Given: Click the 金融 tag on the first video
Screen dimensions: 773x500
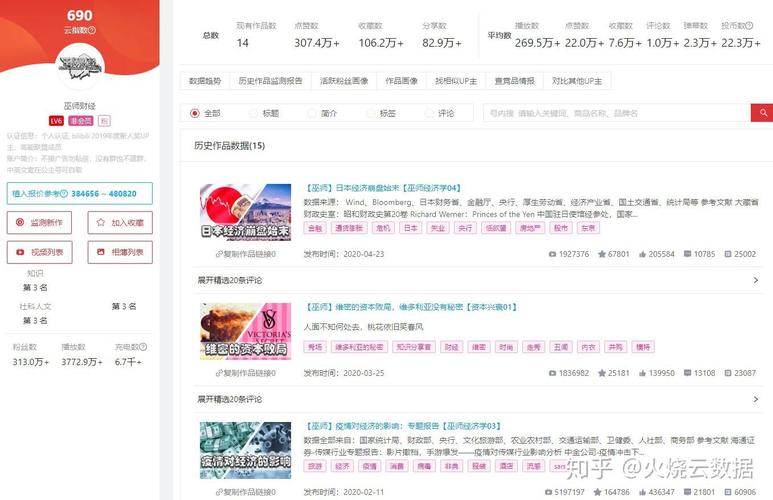Looking at the screenshot, I should (x=315, y=228).
